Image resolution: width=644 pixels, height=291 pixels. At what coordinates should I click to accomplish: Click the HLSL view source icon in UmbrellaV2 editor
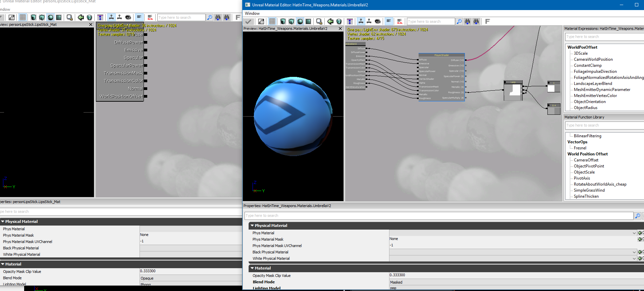pyautogui.click(x=400, y=21)
